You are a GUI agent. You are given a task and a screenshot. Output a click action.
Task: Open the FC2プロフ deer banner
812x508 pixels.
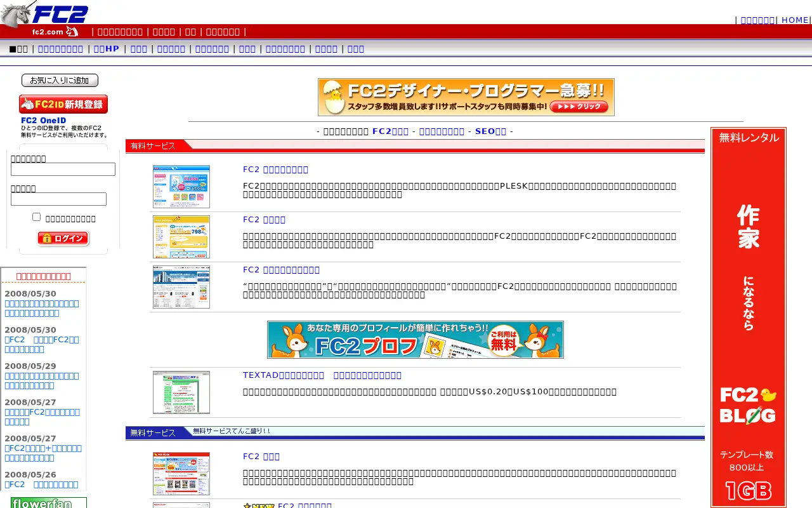pos(416,340)
